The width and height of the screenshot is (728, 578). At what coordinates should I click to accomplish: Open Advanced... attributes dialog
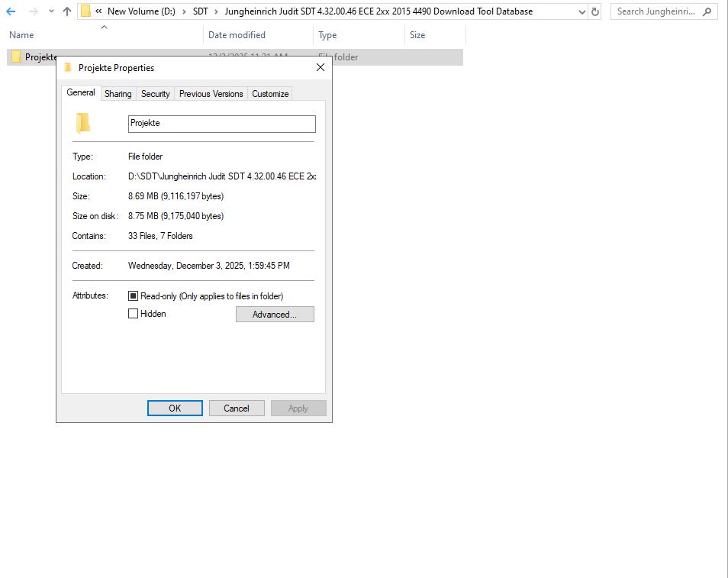pyautogui.click(x=275, y=315)
